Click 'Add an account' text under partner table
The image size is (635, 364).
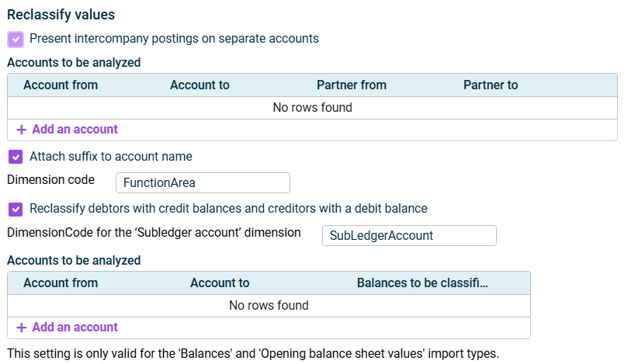pos(75,130)
